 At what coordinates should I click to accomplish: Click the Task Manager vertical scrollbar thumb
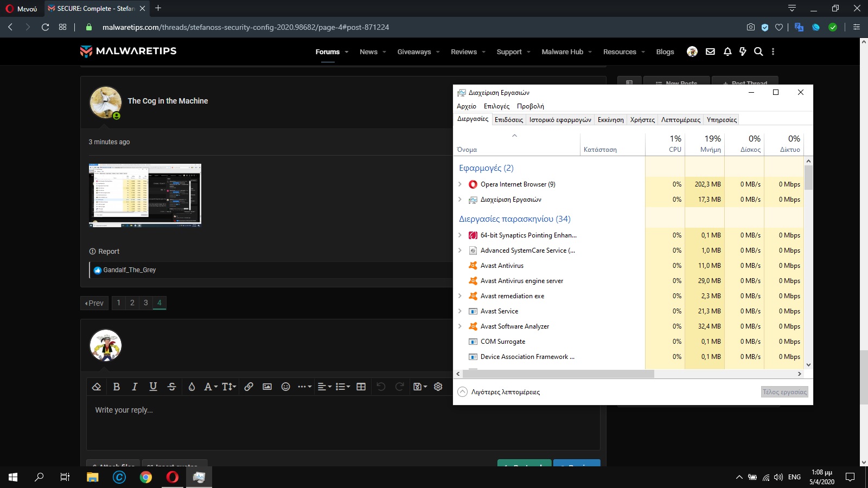click(808, 178)
